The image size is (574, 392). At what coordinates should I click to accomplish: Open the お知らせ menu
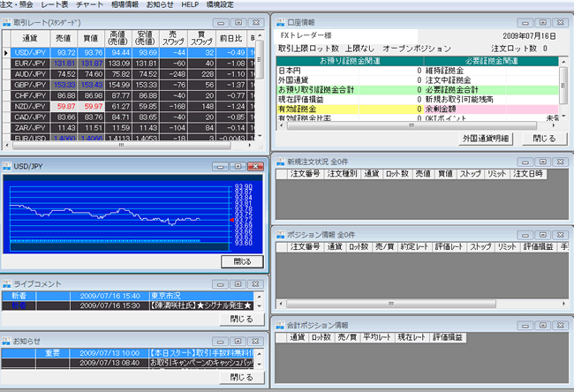tap(160, 4)
